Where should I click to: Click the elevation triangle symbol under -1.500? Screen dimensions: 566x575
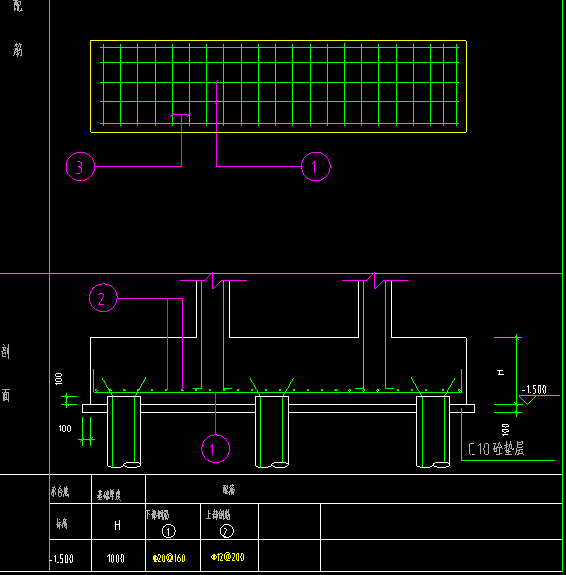click(x=528, y=400)
